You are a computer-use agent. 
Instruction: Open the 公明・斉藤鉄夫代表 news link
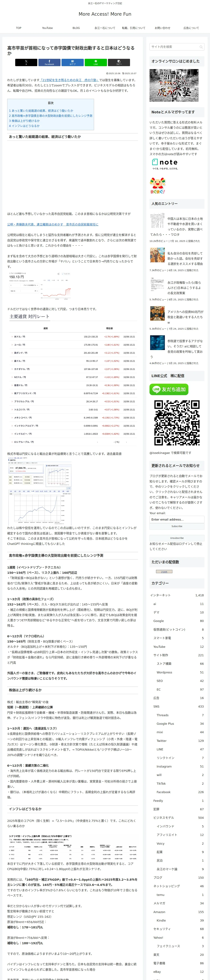(x=53, y=224)
